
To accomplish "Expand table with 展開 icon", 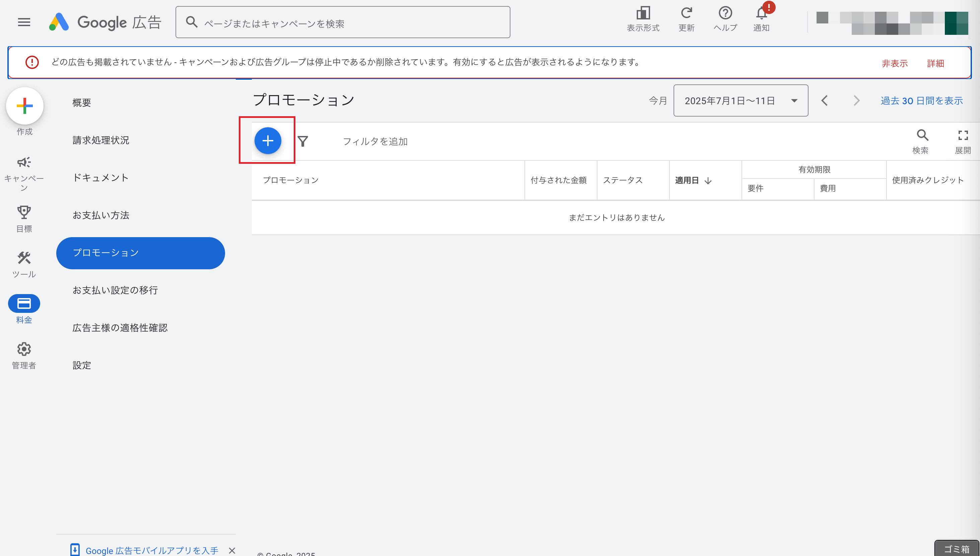I will (963, 136).
